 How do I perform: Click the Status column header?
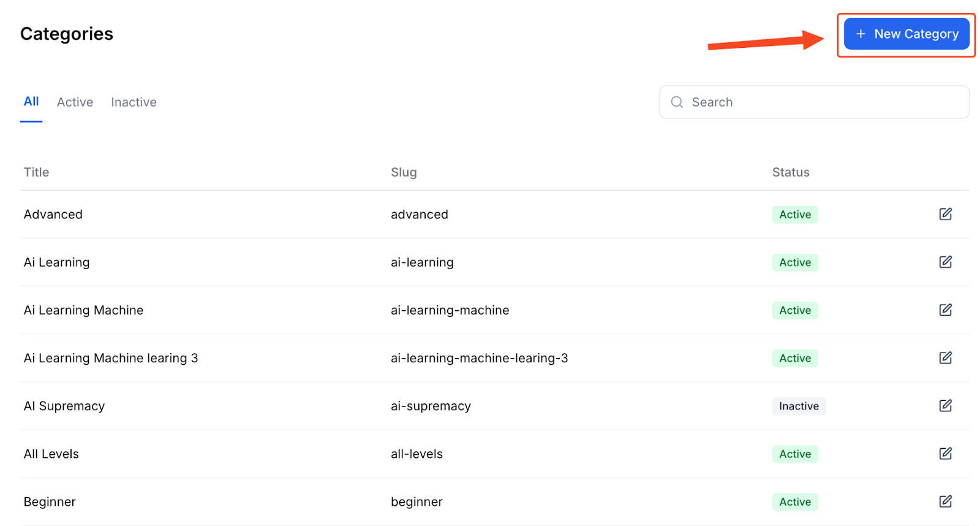pyautogui.click(x=791, y=172)
